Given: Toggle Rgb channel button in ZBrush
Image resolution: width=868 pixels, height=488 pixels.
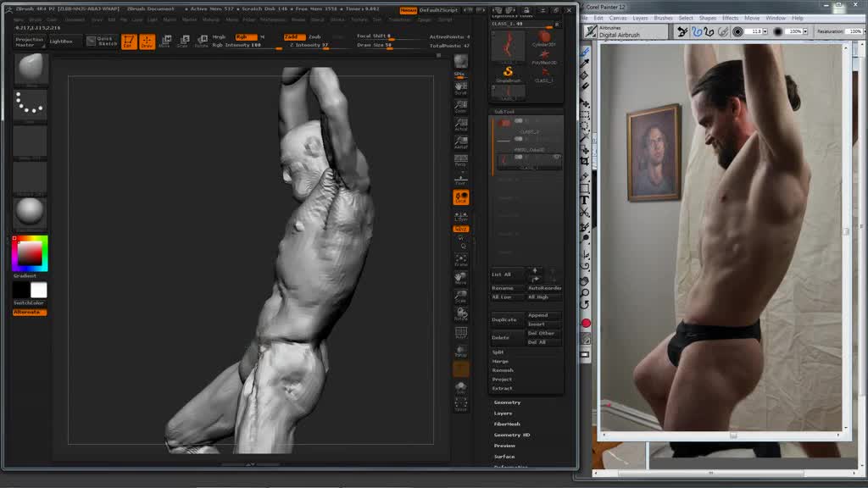Looking at the screenshot, I should (x=245, y=37).
